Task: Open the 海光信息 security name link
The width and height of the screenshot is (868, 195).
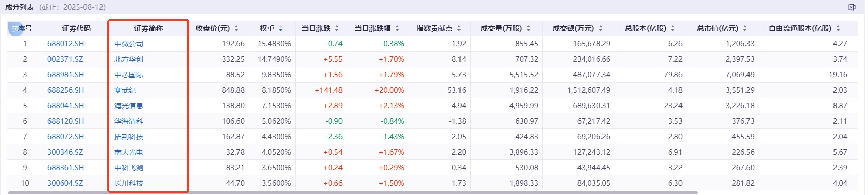Action: (129, 106)
